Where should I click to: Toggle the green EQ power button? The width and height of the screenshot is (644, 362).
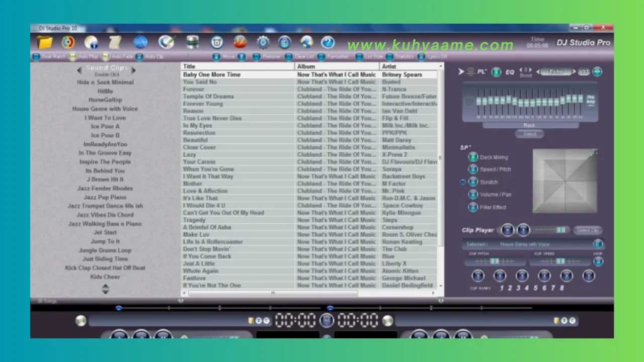click(496, 72)
